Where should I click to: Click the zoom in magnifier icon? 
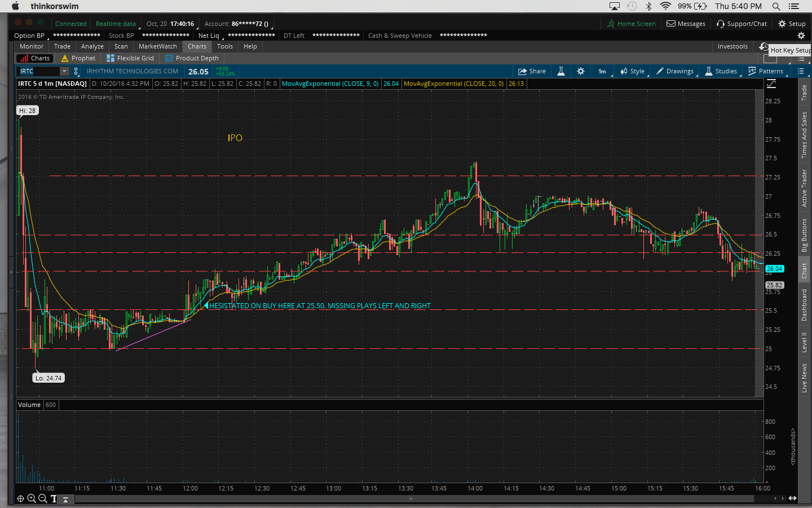click(x=32, y=498)
